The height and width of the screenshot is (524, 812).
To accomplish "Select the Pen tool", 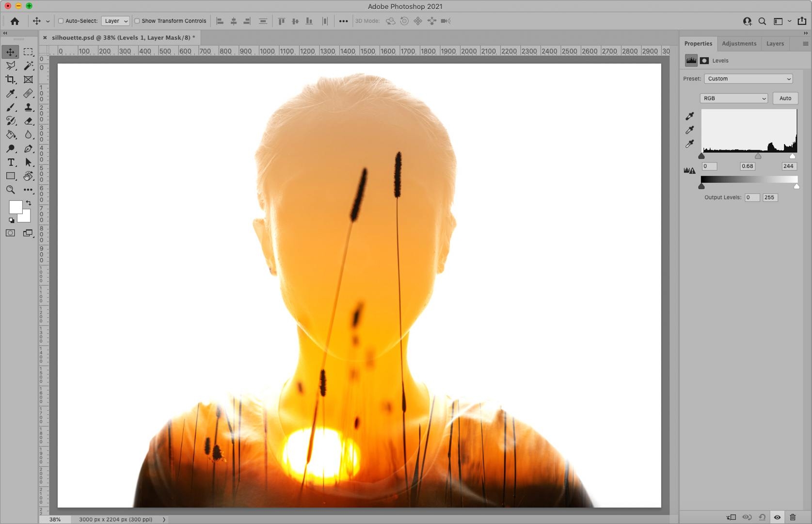I will point(28,148).
